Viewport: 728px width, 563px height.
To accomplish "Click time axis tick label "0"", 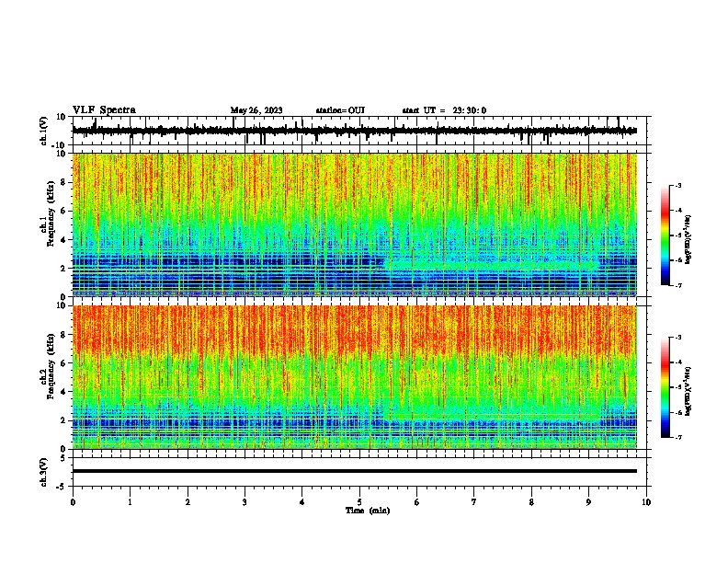I will click(x=73, y=502).
